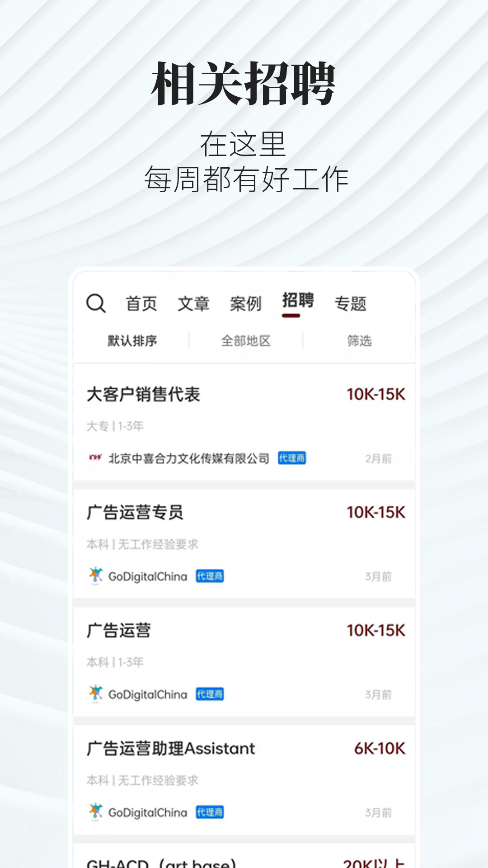Open the 全部地区 region dropdown

[246, 341]
